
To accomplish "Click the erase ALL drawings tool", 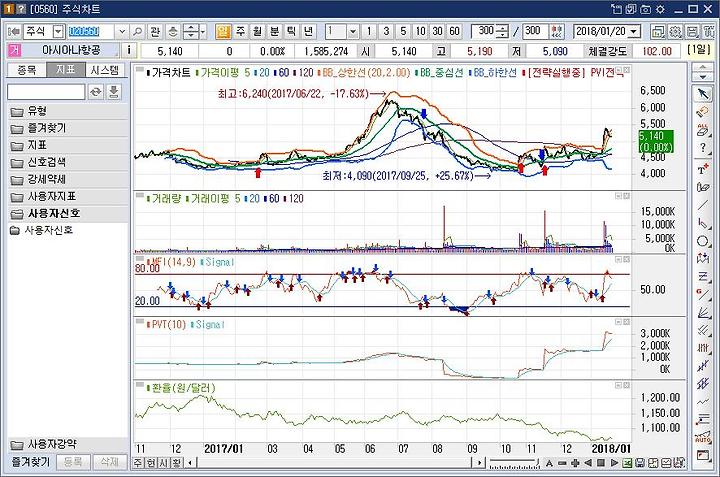I will (703, 130).
